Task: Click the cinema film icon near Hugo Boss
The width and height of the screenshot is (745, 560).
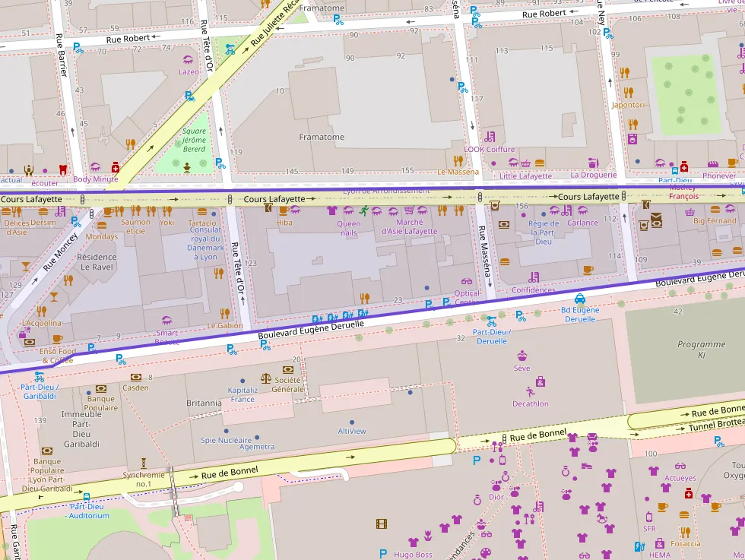Action: tap(382, 524)
